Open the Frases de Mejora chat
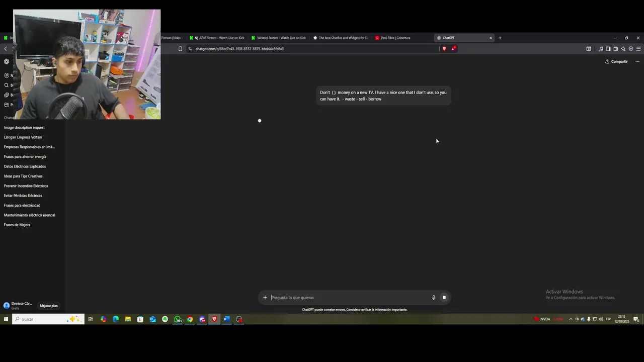 pos(17,225)
